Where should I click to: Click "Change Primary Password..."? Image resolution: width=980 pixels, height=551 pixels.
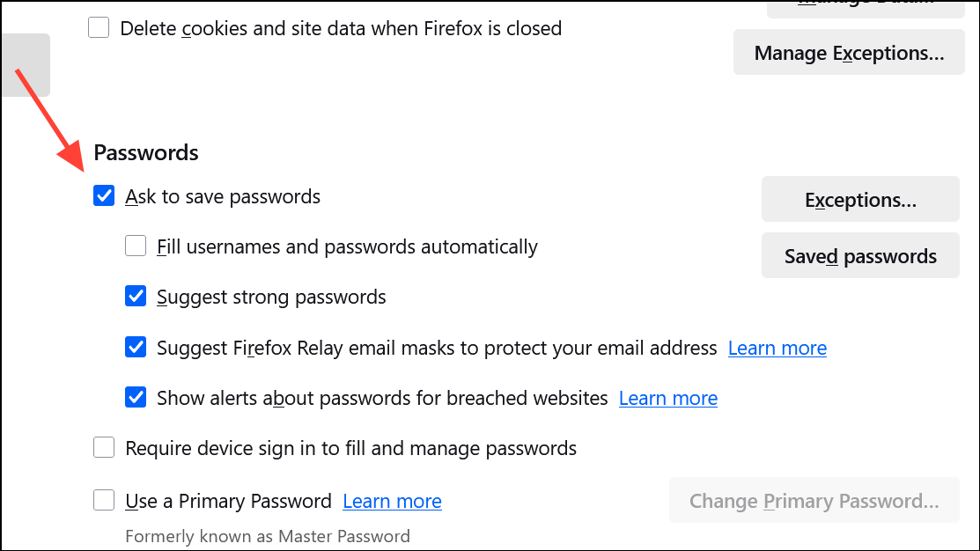point(814,500)
